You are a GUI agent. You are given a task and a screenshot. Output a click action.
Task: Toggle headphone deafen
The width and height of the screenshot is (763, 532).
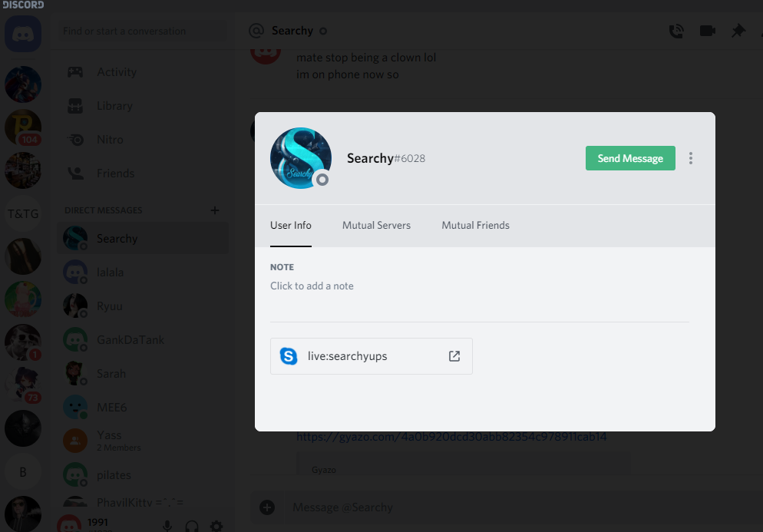(192, 526)
